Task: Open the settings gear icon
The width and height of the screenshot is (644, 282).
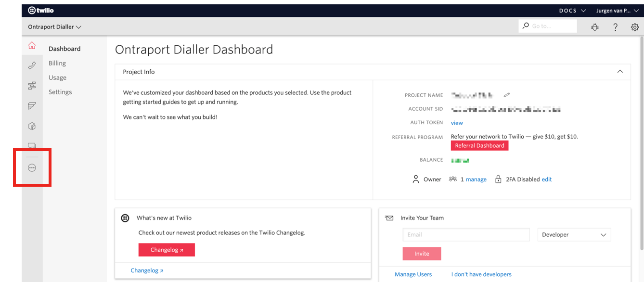Action: (x=635, y=27)
